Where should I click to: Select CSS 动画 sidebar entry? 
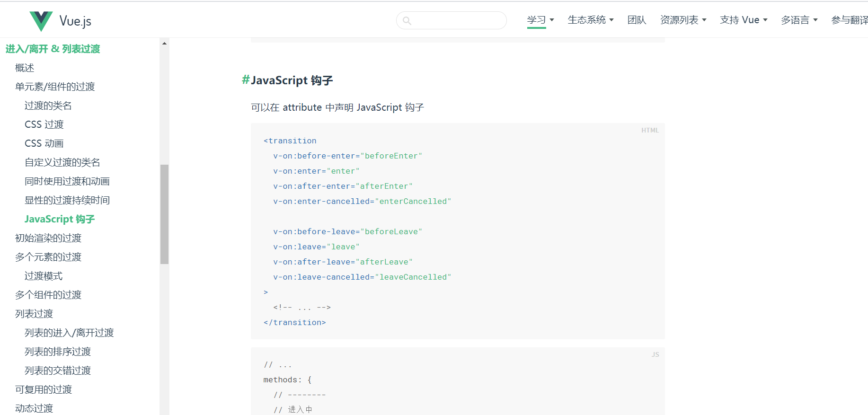44,143
